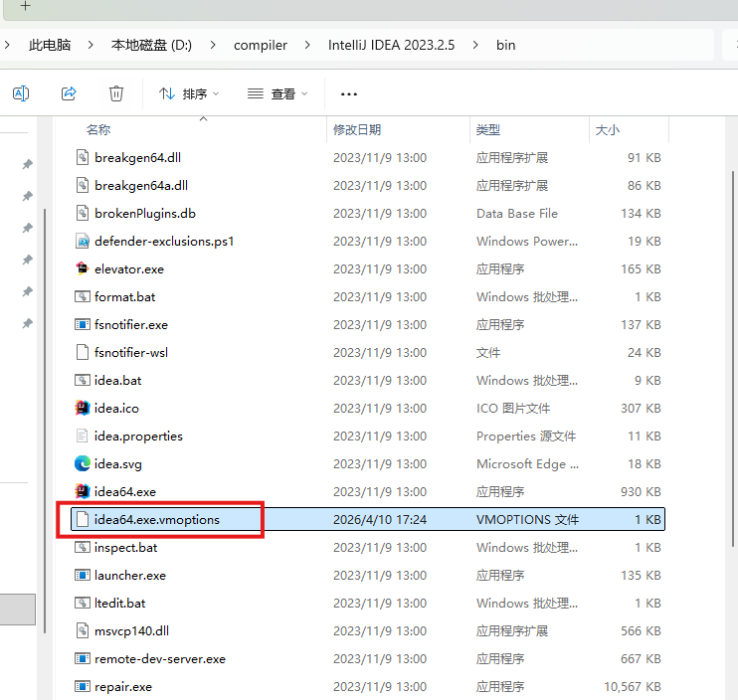Select msvcp140.dll file icon
This screenshot has width=738, height=700.
coord(83,630)
